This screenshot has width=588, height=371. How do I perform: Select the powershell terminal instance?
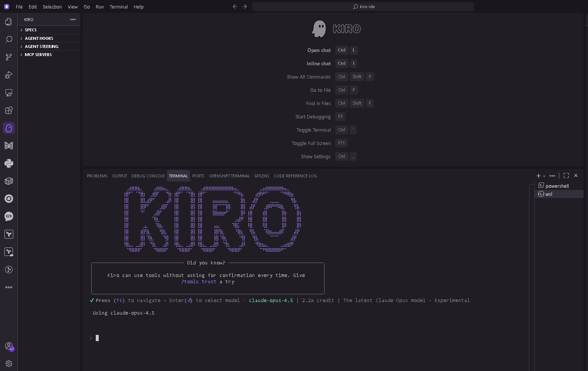557,186
